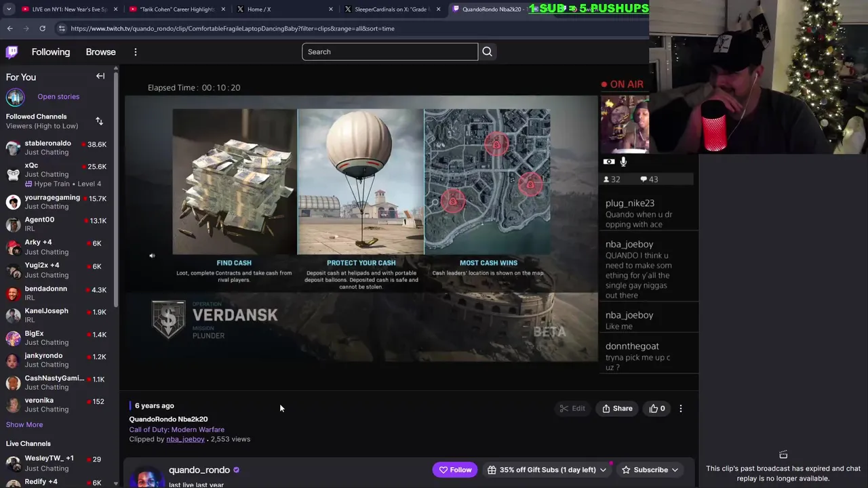Image resolution: width=868 pixels, height=488 pixels.
Task: Reload the browser page
Action: (42, 28)
